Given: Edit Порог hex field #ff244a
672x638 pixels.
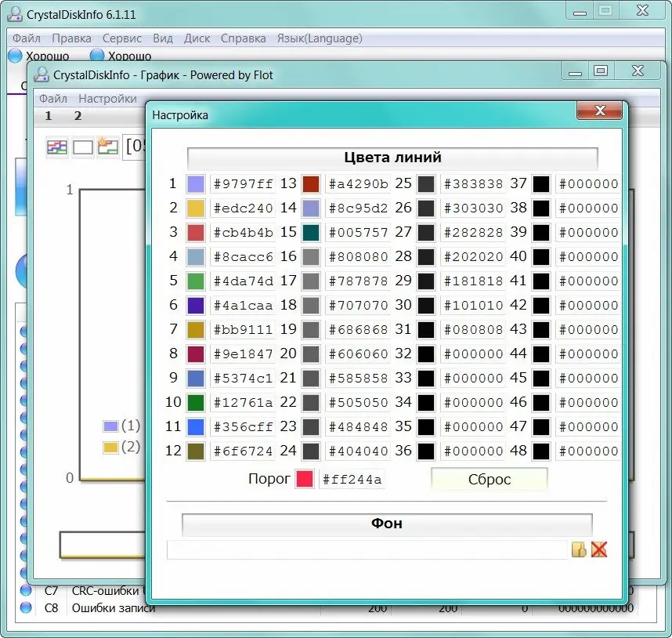Looking at the screenshot, I should point(352,480).
